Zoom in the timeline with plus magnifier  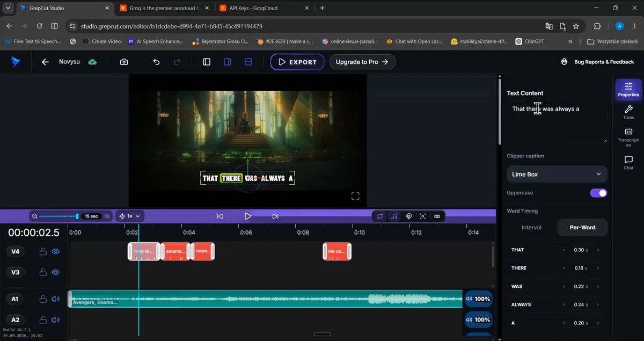click(x=107, y=216)
